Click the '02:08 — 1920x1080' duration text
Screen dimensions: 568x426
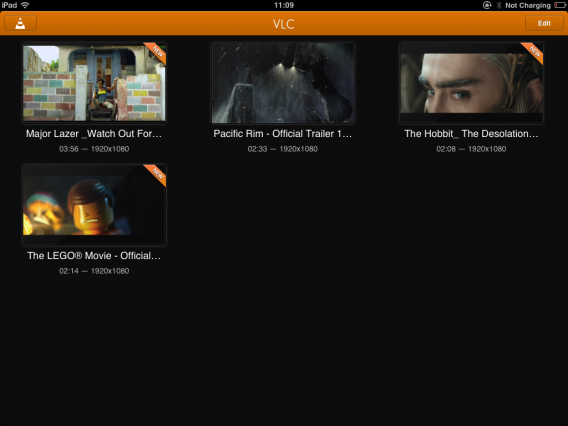471,149
